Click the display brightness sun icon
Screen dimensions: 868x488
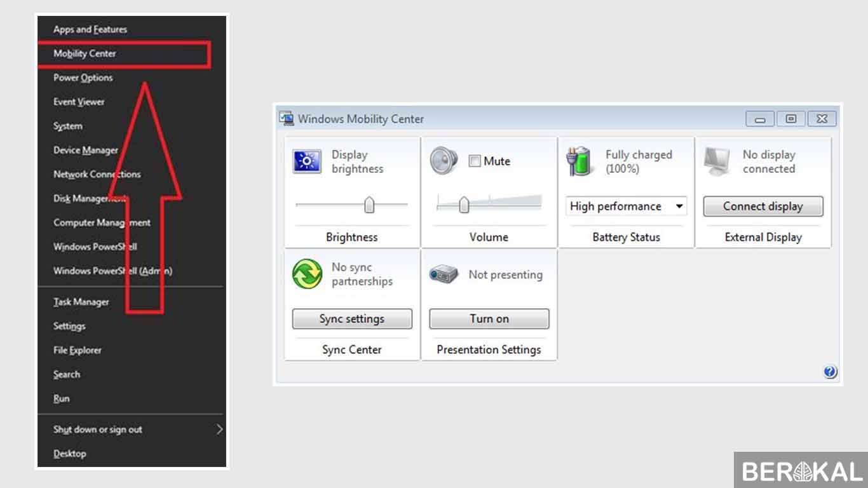coord(307,161)
